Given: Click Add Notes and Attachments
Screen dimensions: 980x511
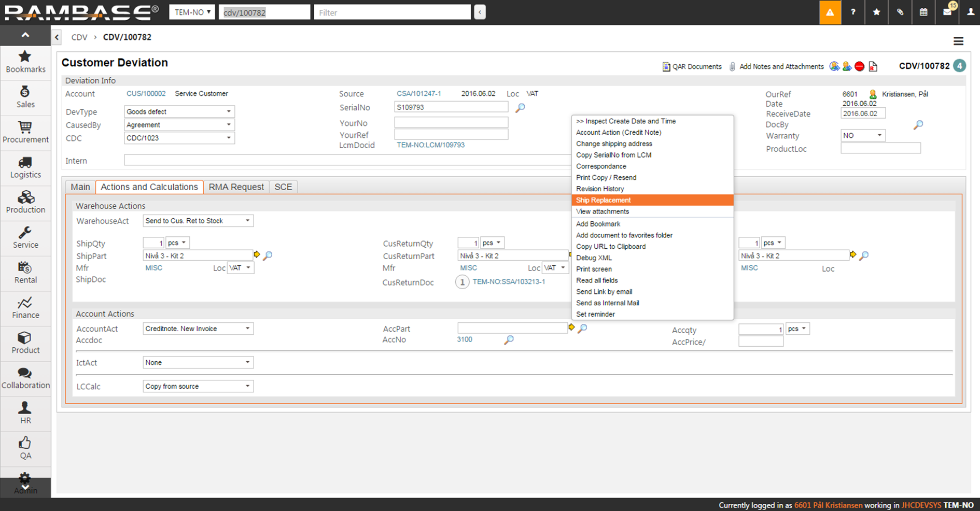Looking at the screenshot, I should pyautogui.click(x=777, y=66).
